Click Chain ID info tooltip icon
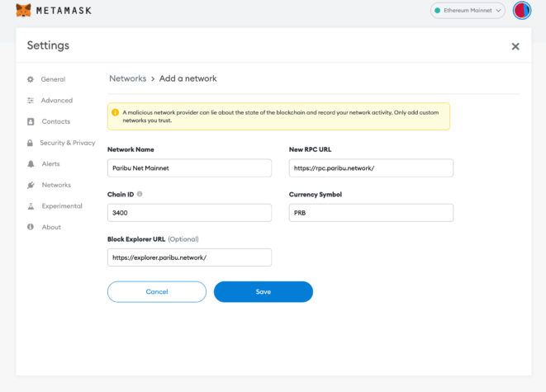The width and height of the screenshot is (546, 392). (x=140, y=194)
